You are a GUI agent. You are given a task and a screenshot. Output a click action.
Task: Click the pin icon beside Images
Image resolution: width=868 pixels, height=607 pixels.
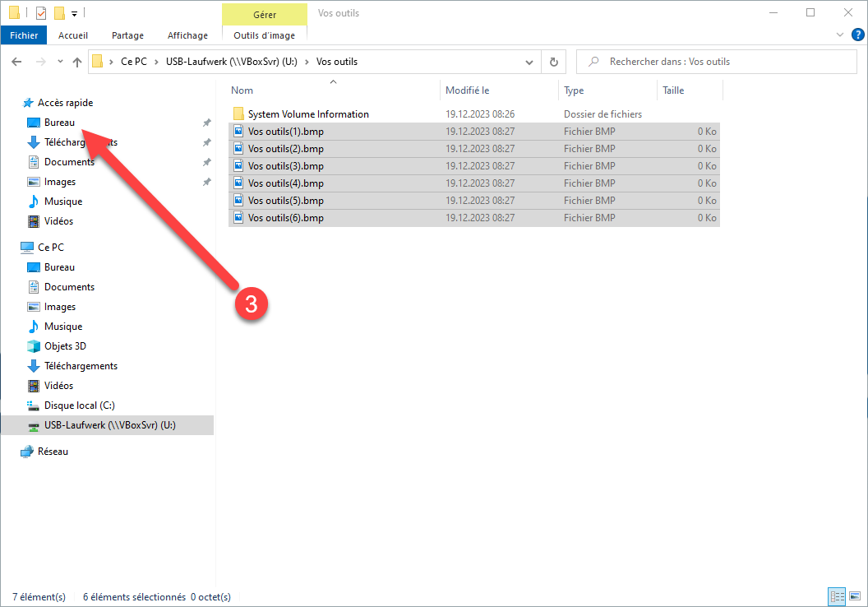tap(206, 182)
